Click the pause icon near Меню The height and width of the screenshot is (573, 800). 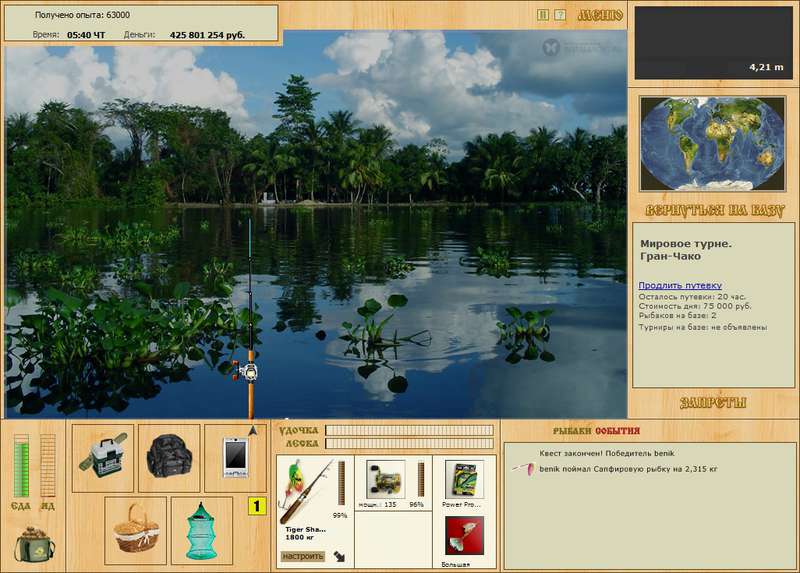[x=543, y=15]
